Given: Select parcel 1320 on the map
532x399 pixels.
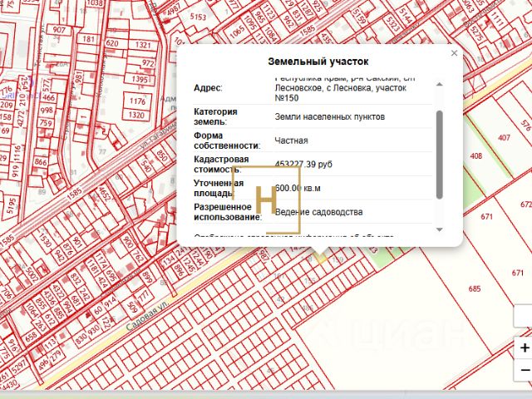Looking at the screenshot, I should coord(137,116).
